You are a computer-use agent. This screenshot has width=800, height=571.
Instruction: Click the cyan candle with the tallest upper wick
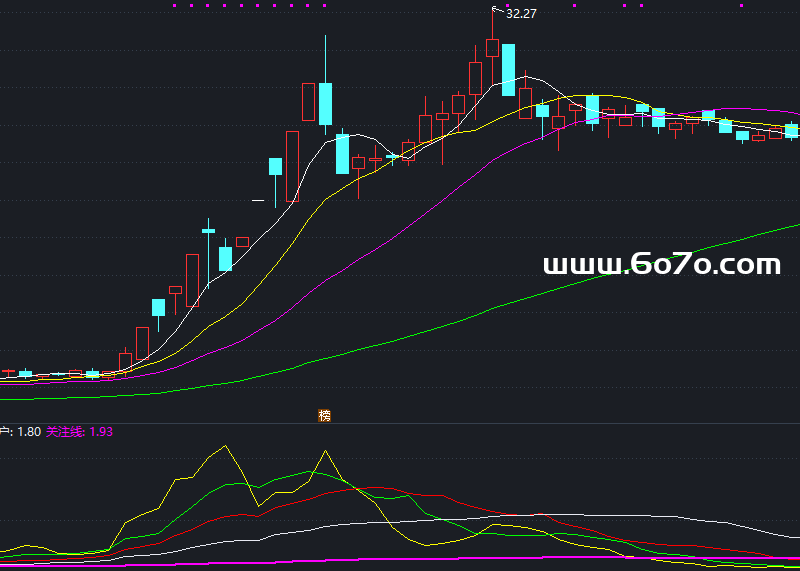tap(325, 103)
